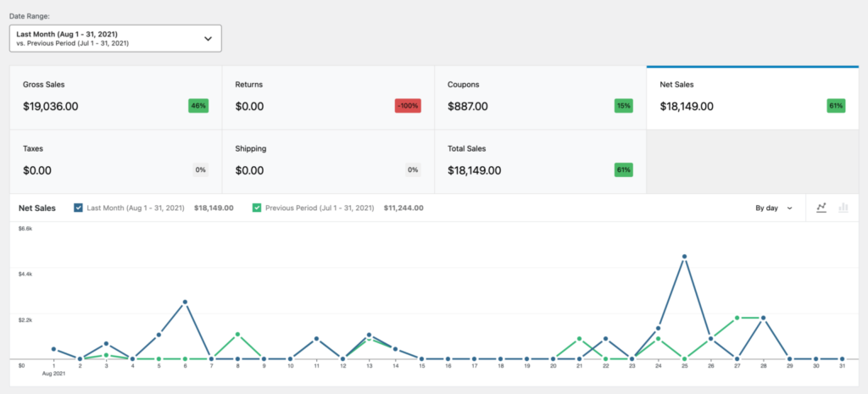Open the Total Sales summary card
The width and height of the screenshot is (868, 394).
(539, 161)
